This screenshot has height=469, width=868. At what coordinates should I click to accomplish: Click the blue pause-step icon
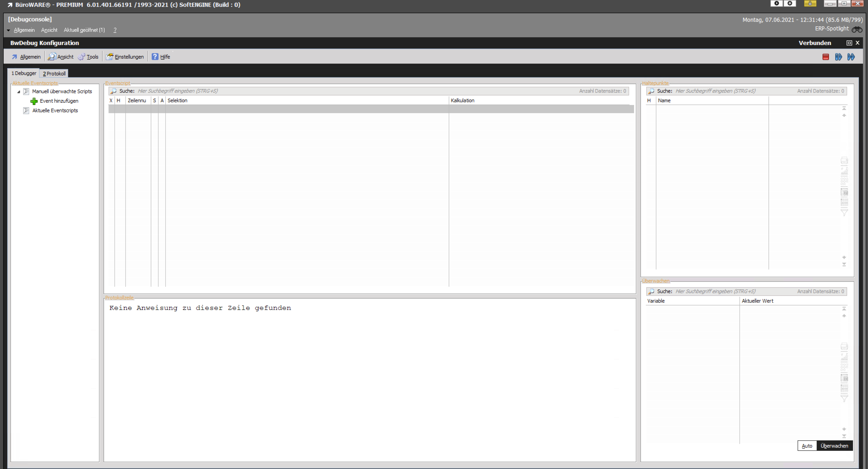838,57
